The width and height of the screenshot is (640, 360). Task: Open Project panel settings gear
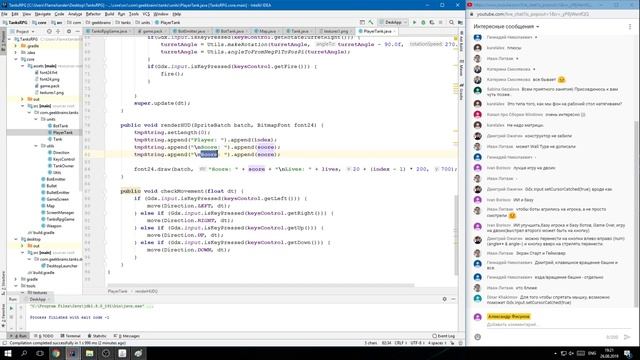pyautogui.click(x=69, y=31)
